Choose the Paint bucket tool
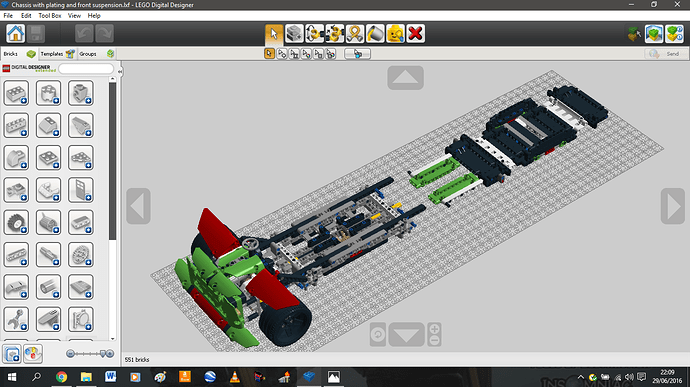This screenshot has height=387, width=690. point(375,33)
